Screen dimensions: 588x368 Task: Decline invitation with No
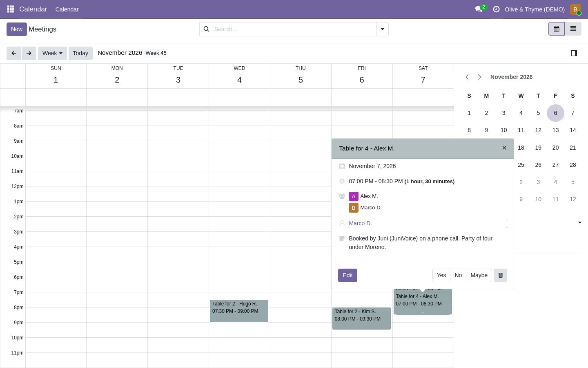(x=458, y=275)
